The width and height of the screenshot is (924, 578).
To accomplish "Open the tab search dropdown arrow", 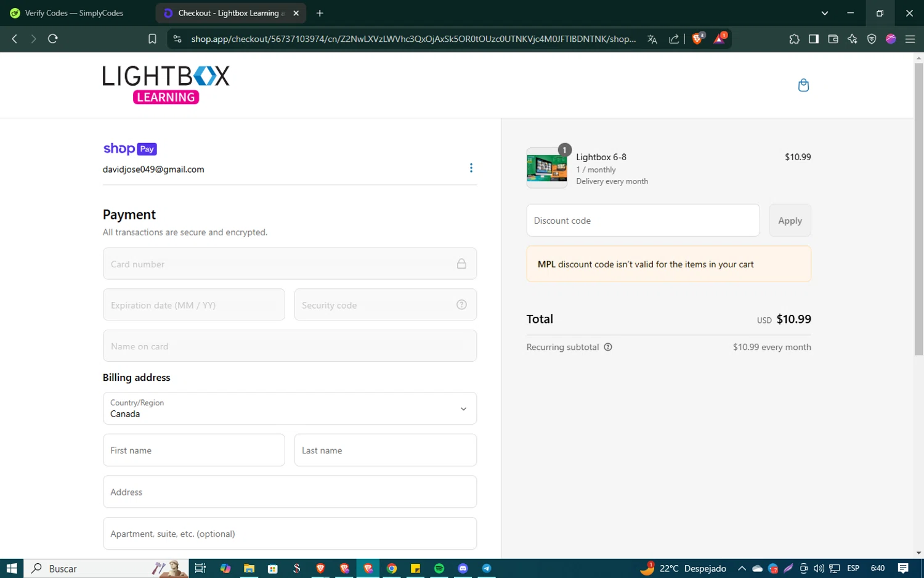I will point(825,13).
